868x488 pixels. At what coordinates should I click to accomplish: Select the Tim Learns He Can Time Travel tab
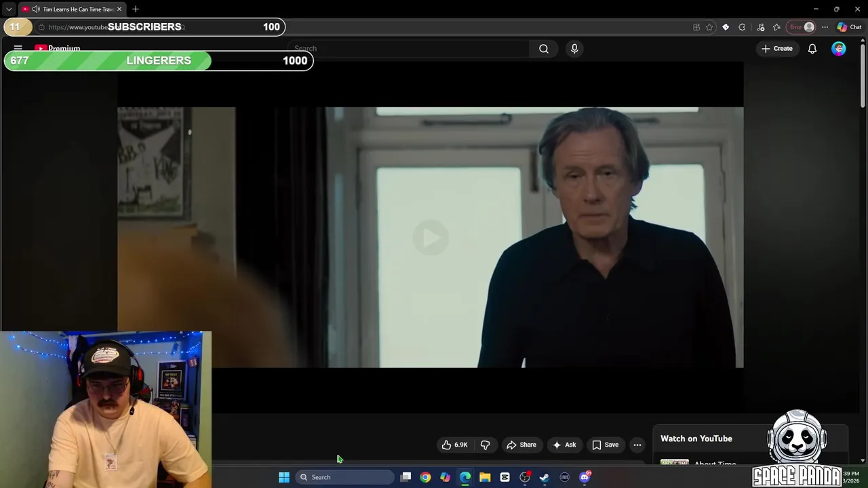[72, 9]
